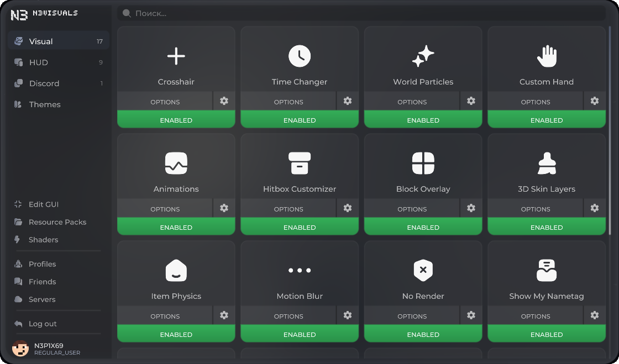Open World Particles settings gear
The width and height of the screenshot is (619, 364).
pos(471,101)
